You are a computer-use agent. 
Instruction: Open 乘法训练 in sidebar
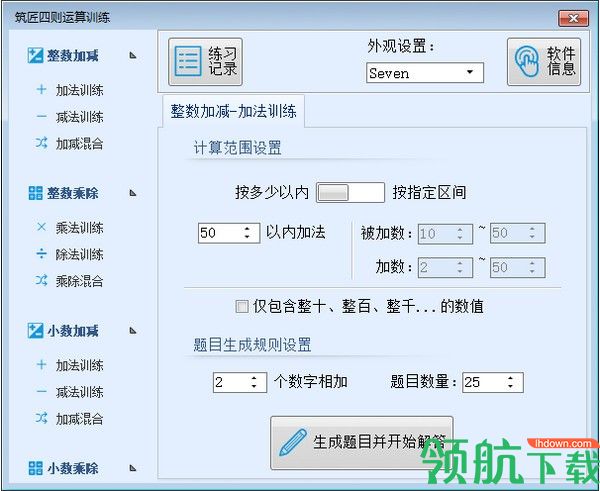pyautogui.click(x=80, y=228)
